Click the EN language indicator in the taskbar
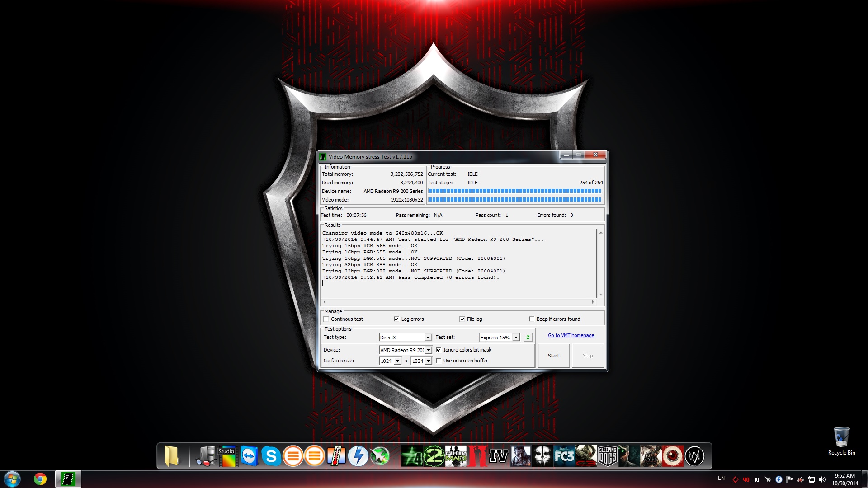Viewport: 868px width, 488px height. pos(722,478)
